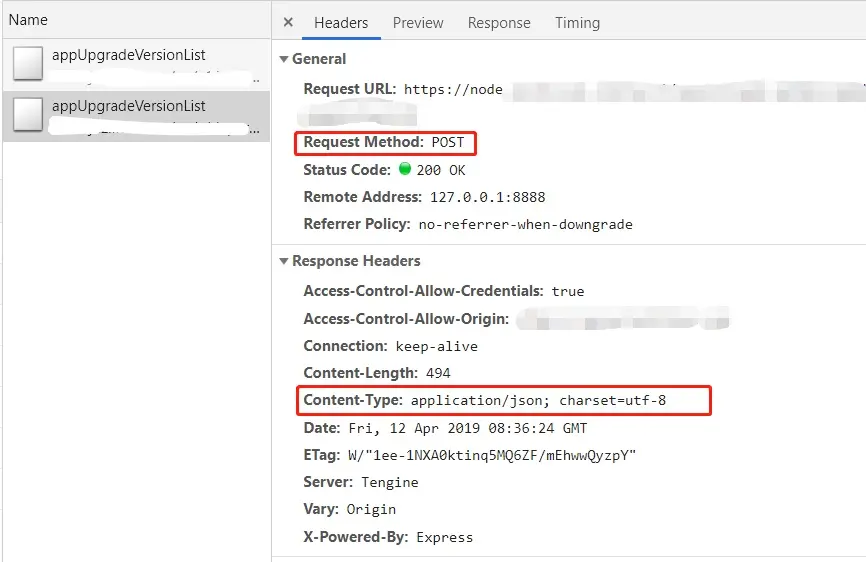The width and height of the screenshot is (866, 562).
Task: Click the X-Powered-By Express value
Action: click(444, 537)
